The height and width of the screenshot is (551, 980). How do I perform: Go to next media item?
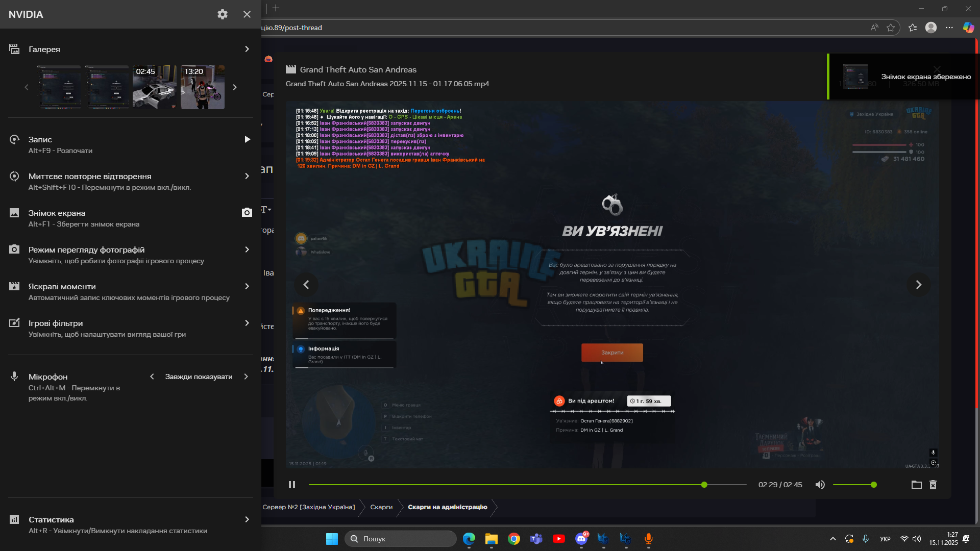point(919,285)
